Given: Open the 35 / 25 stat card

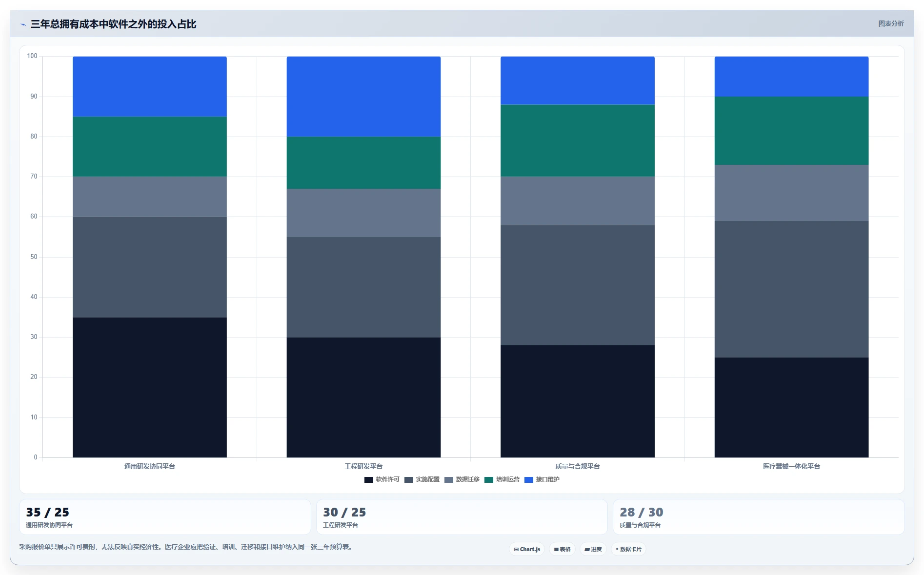Looking at the screenshot, I should (165, 517).
